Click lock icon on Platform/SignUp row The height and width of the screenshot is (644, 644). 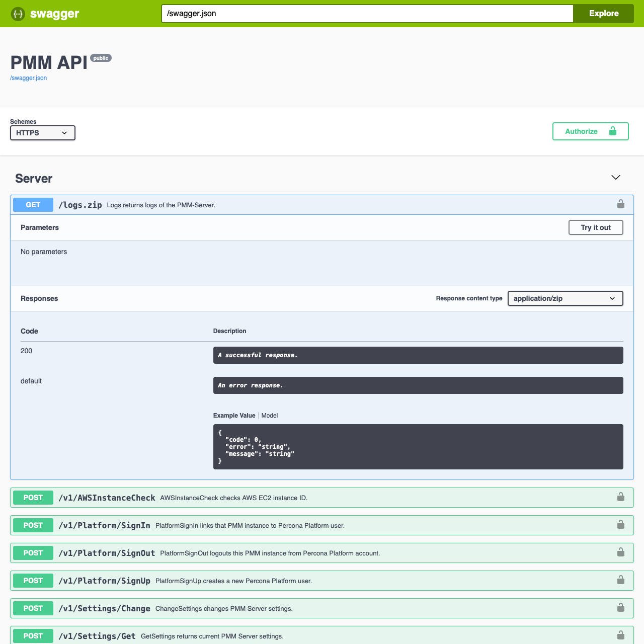(620, 580)
